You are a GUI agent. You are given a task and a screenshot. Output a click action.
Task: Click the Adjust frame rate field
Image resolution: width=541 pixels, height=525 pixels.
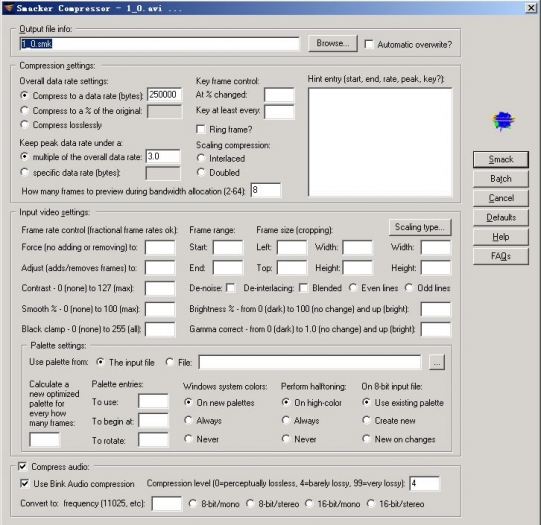click(x=160, y=268)
